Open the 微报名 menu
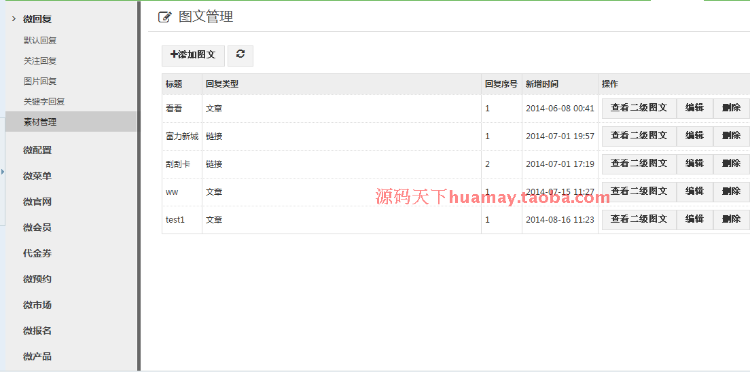 pos(37,331)
